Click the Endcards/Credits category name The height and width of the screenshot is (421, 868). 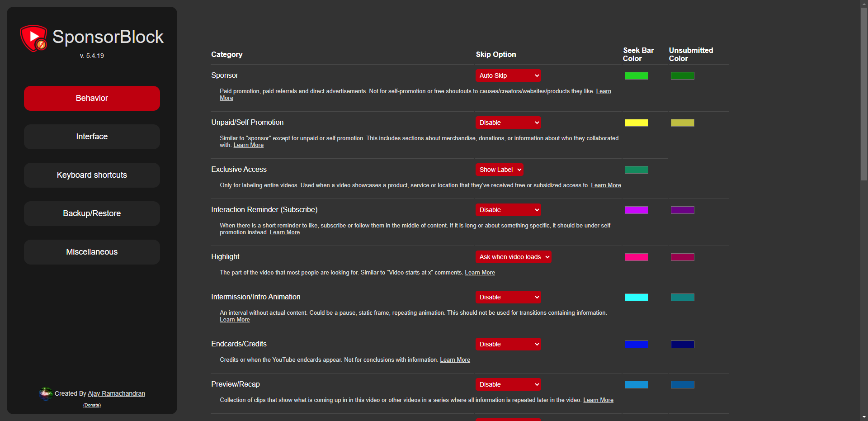[239, 344]
